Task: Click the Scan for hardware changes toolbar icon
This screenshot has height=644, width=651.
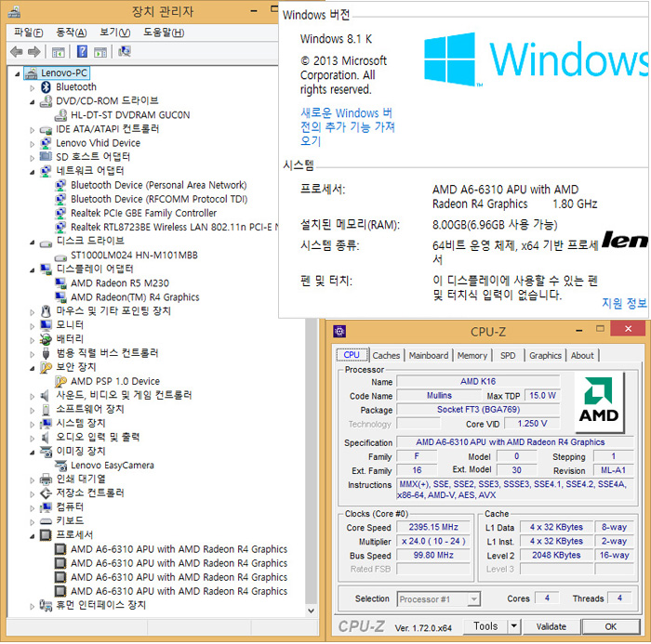Action: pyautogui.click(x=125, y=51)
